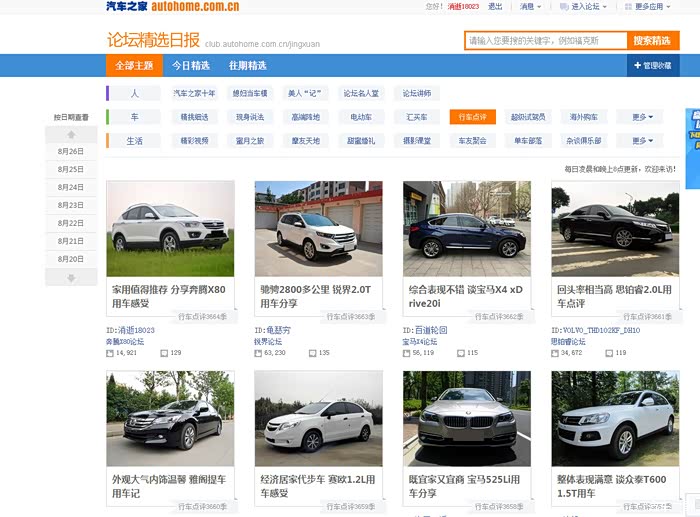
Task: Click the keyword search input field
Action: coord(545,41)
